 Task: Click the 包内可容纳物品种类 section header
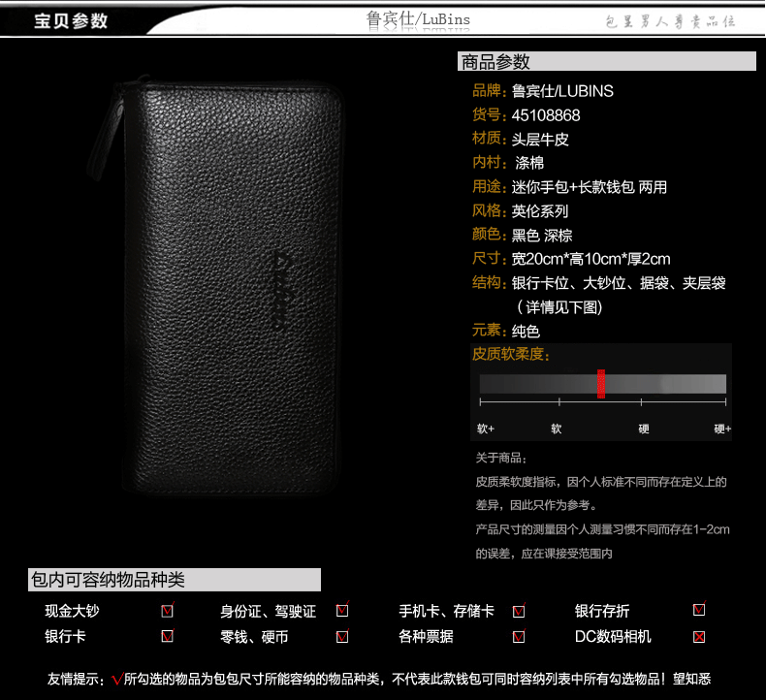(175, 580)
